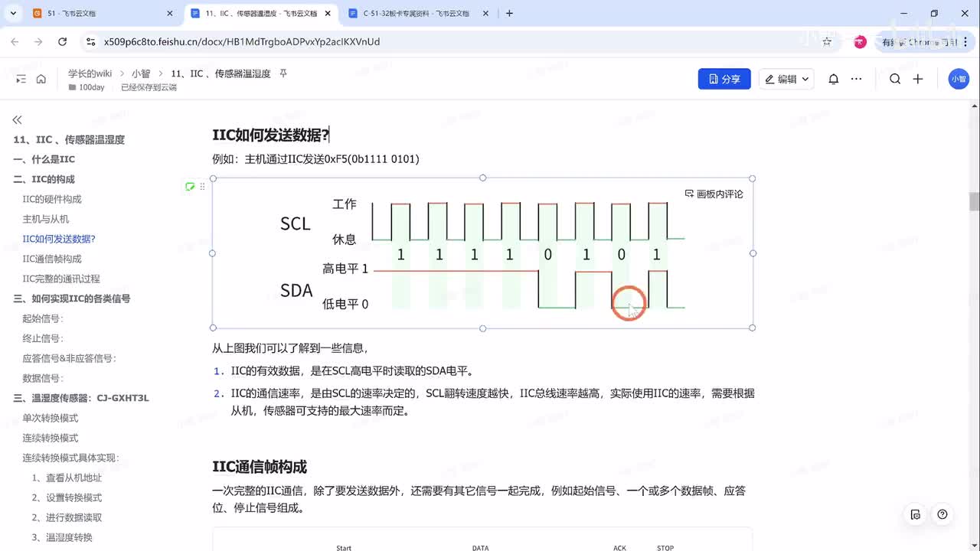This screenshot has height=551, width=980.
Task: Jump to 一、什么是IIC in the outline
Action: [x=44, y=159]
